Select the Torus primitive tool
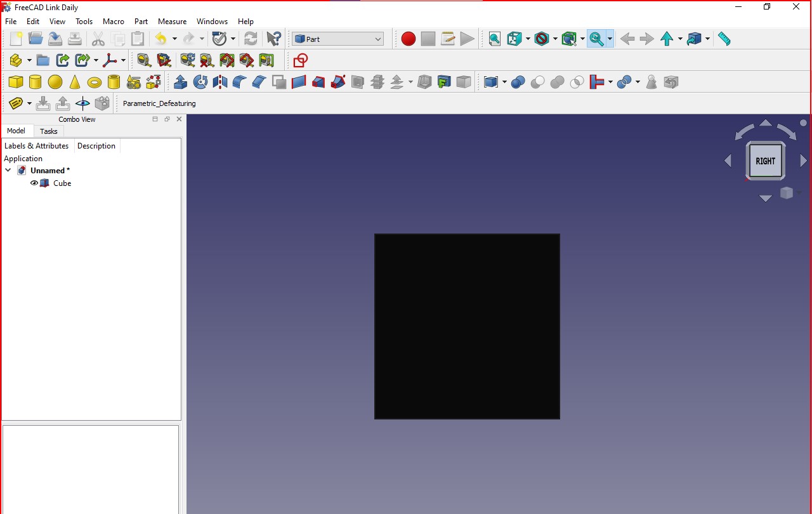 pyautogui.click(x=94, y=81)
